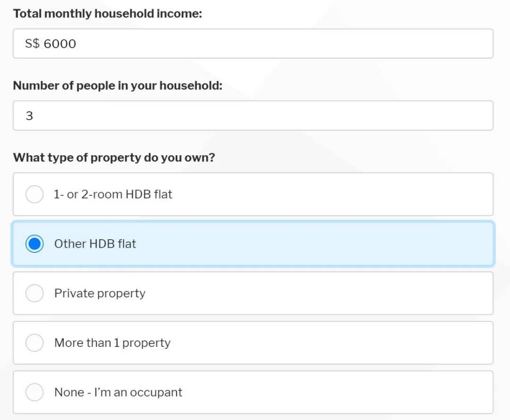Click the selected Other HDB flat radio circle
This screenshot has height=420, width=510.
tap(34, 244)
